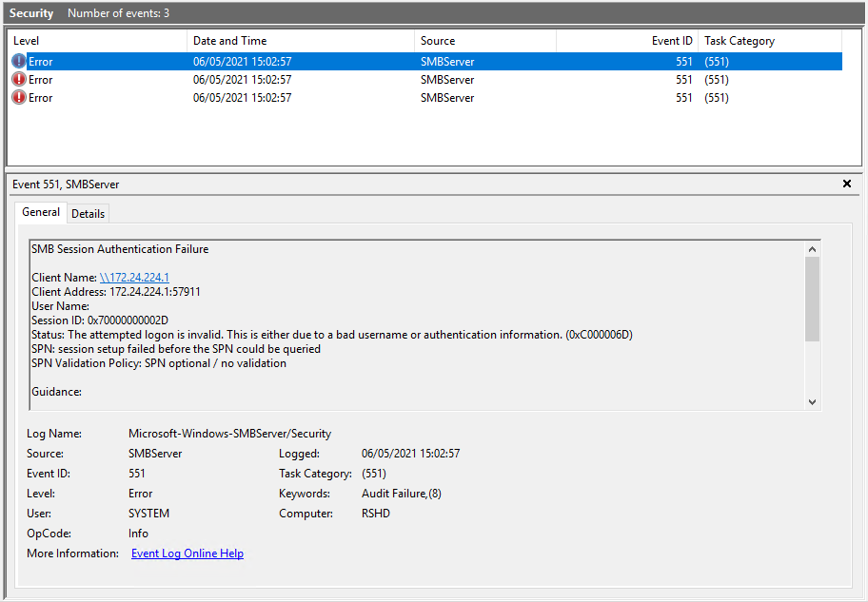The height and width of the screenshot is (602, 868).
Task: Click the User value 'SYSTEM'
Action: click(x=148, y=514)
